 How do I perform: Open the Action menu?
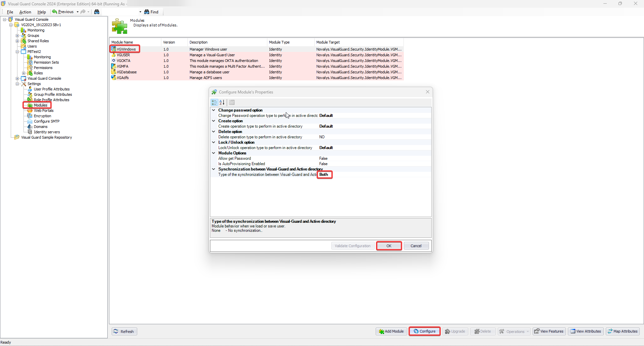pos(25,12)
